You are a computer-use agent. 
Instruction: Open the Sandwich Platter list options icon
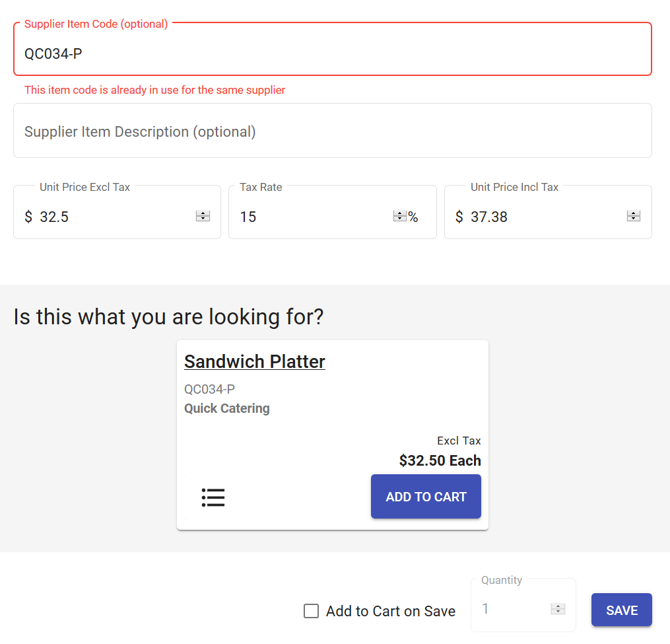coord(213,497)
